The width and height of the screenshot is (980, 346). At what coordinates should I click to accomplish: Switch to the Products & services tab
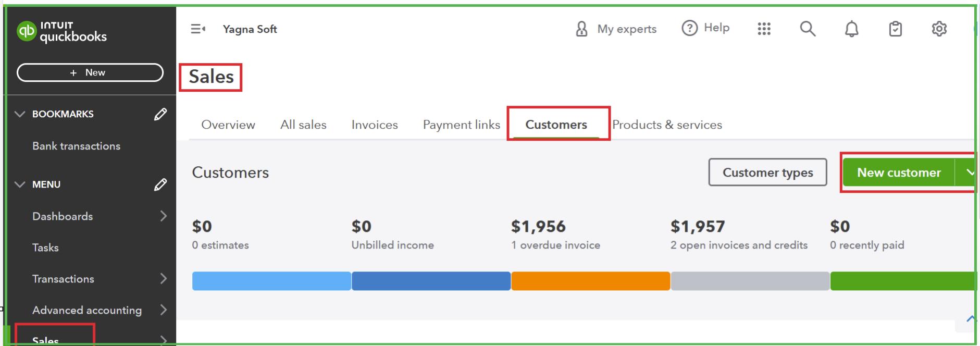(x=667, y=125)
